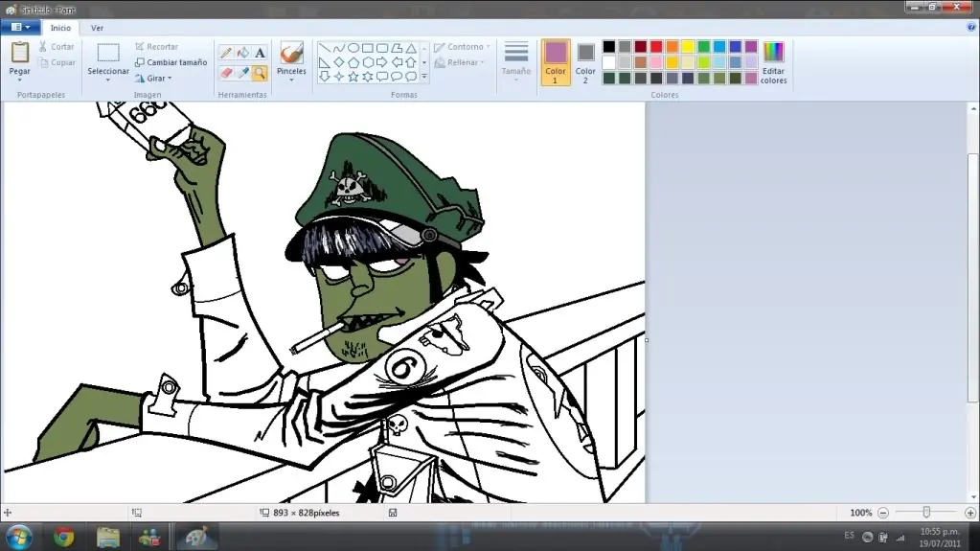Choose the straight line shape

coord(325,48)
